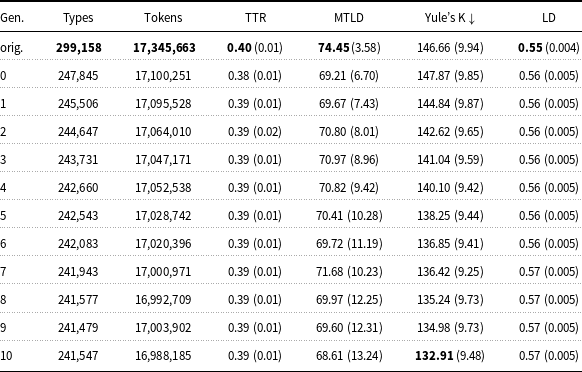Click the Yule's K down arrow
Screen dimensions: 582x372
(471, 18)
